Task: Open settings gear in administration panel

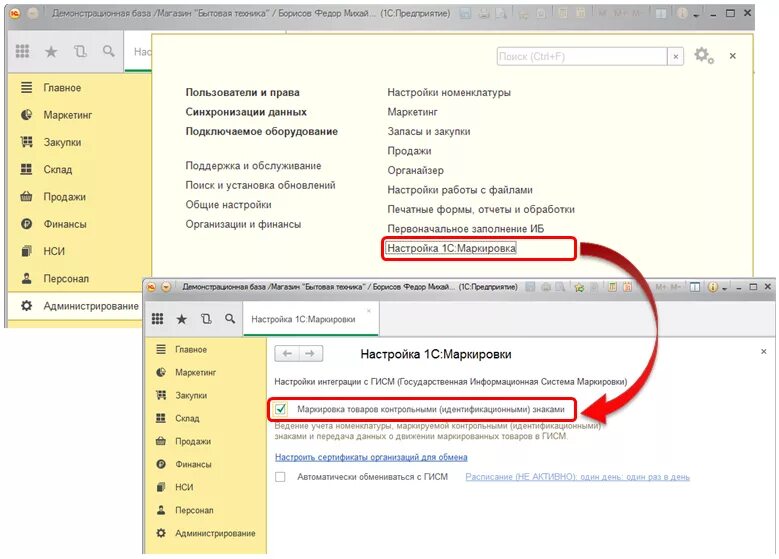Action: coord(703,55)
